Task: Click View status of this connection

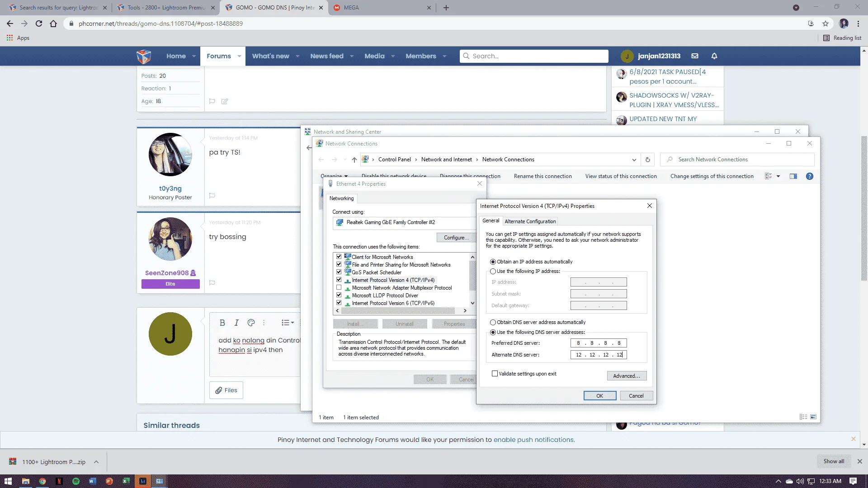Action: 621,176
